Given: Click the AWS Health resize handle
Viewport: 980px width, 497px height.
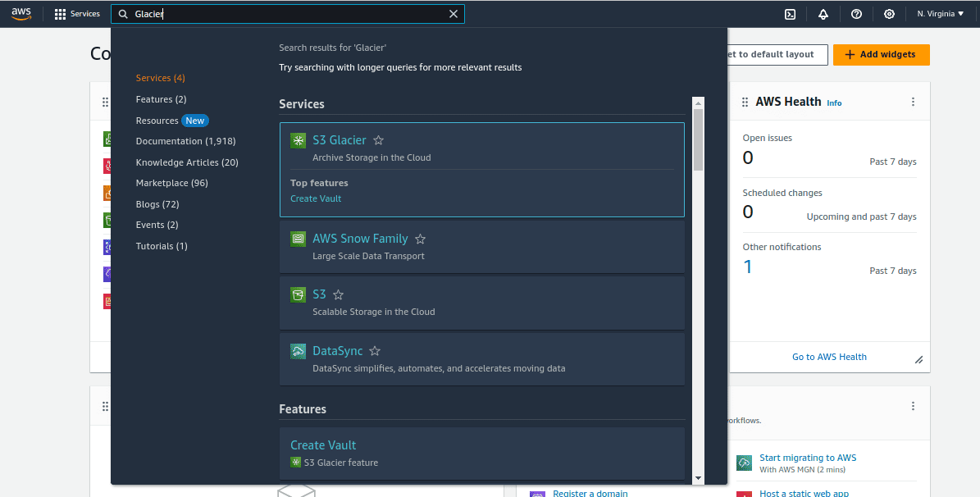Looking at the screenshot, I should tap(918, 360).
